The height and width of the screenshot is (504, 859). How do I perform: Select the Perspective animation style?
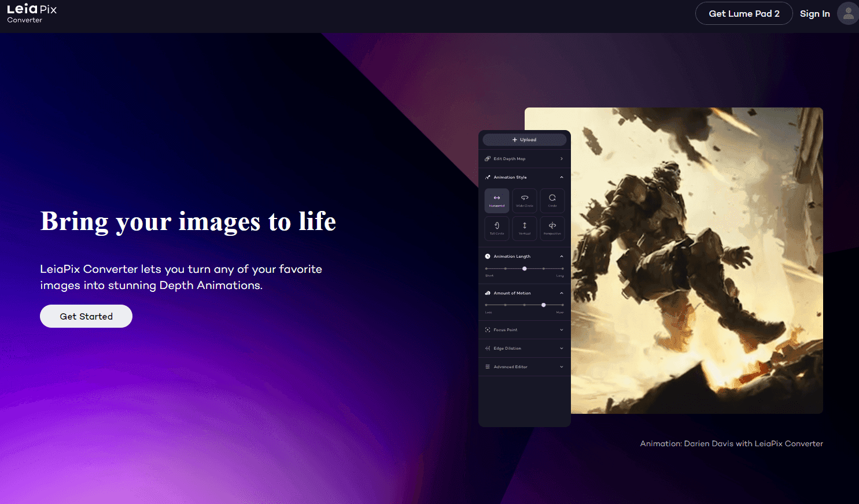[x=552, y=228]
